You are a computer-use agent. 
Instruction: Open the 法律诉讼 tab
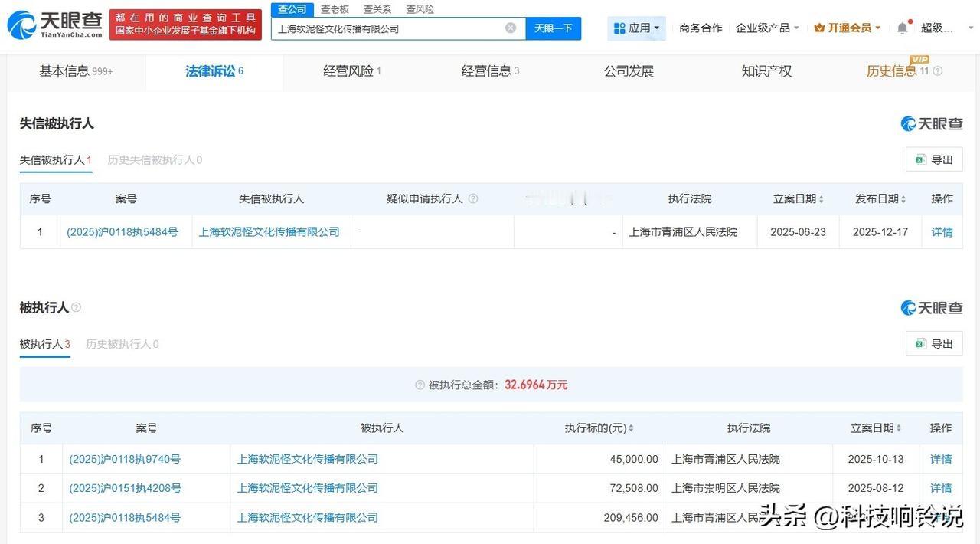click(214, 71)
